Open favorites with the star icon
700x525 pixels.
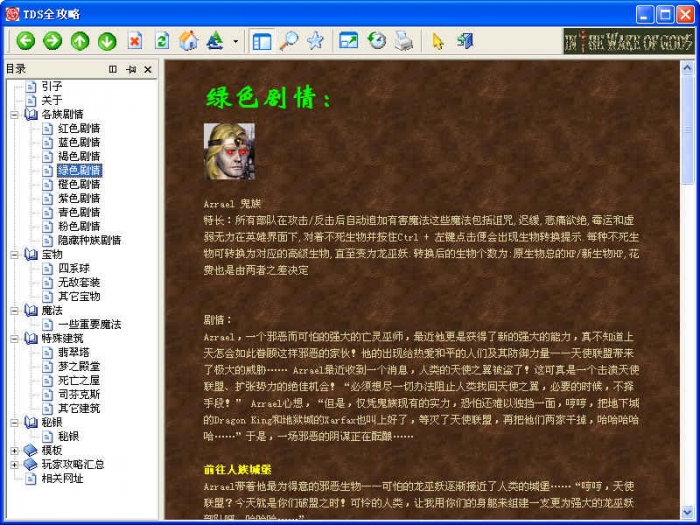(315, 41)
